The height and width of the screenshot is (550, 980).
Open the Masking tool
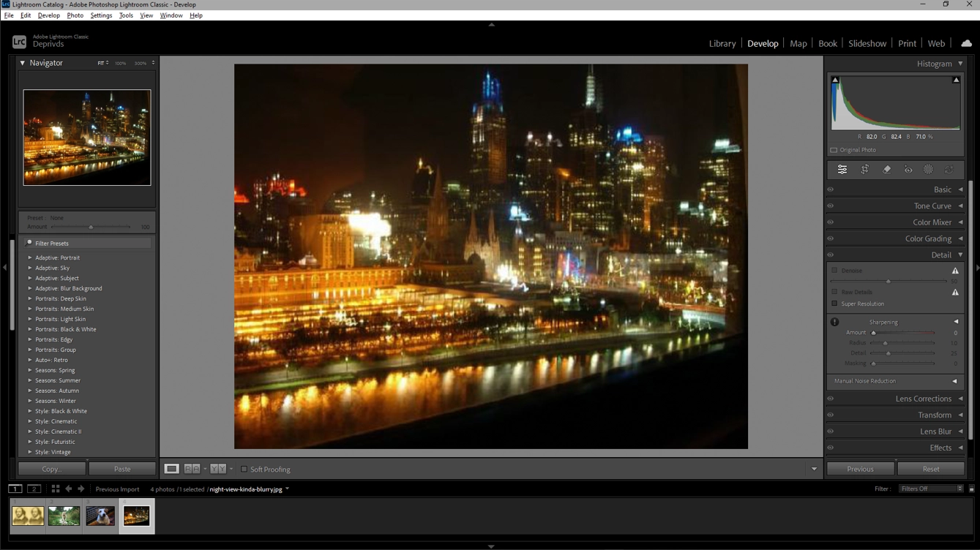[x=928, y=169]
